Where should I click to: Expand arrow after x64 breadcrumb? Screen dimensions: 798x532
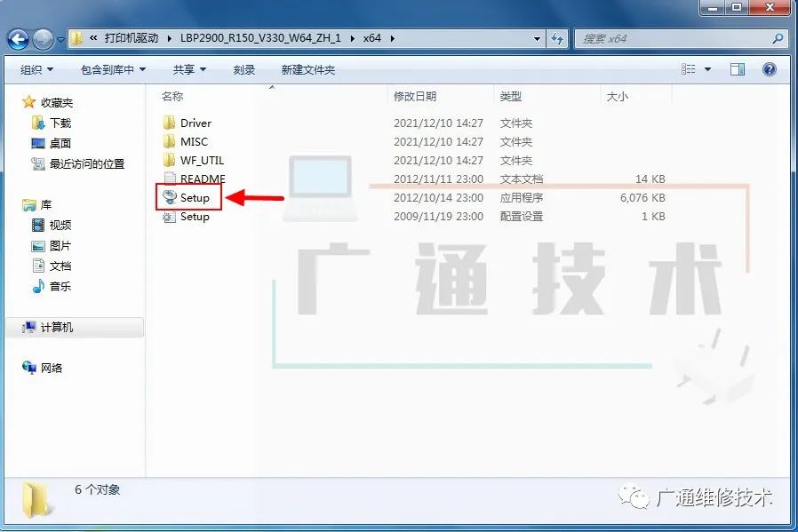coord(393,39)
